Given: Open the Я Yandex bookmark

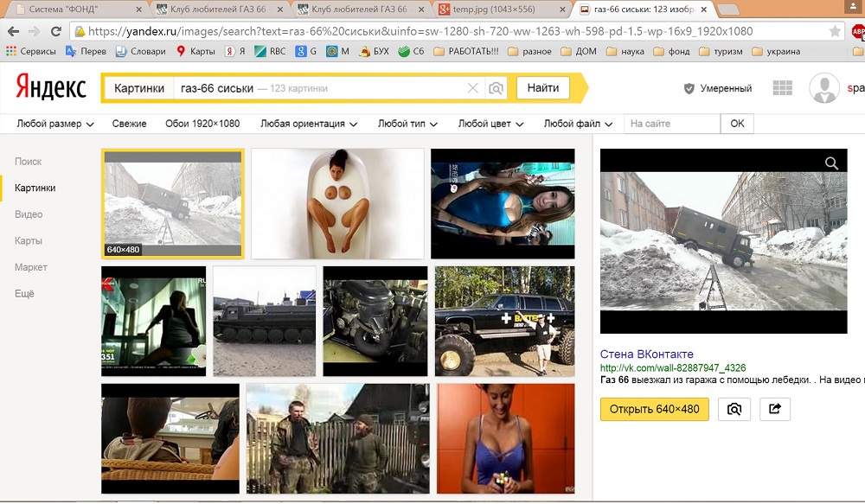Looking at the screenshot, I should tap(235, 51).
